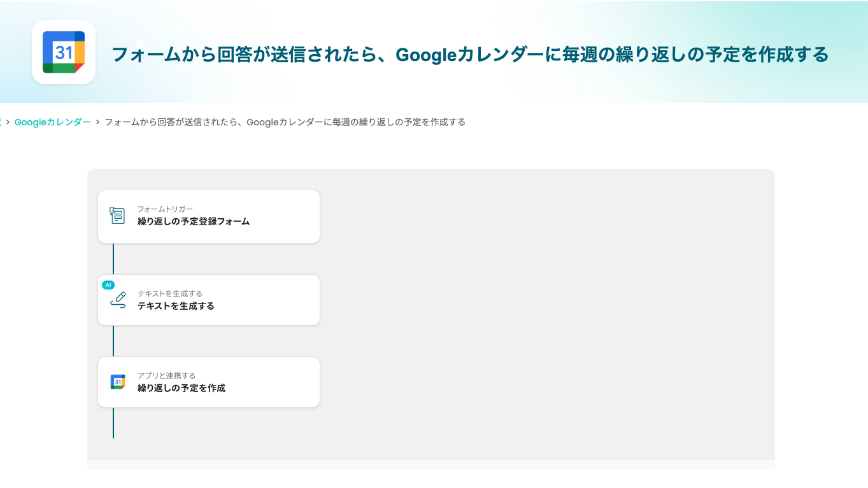
Task: Click the pen icon for text generation
Action: (x=118, y=300)
